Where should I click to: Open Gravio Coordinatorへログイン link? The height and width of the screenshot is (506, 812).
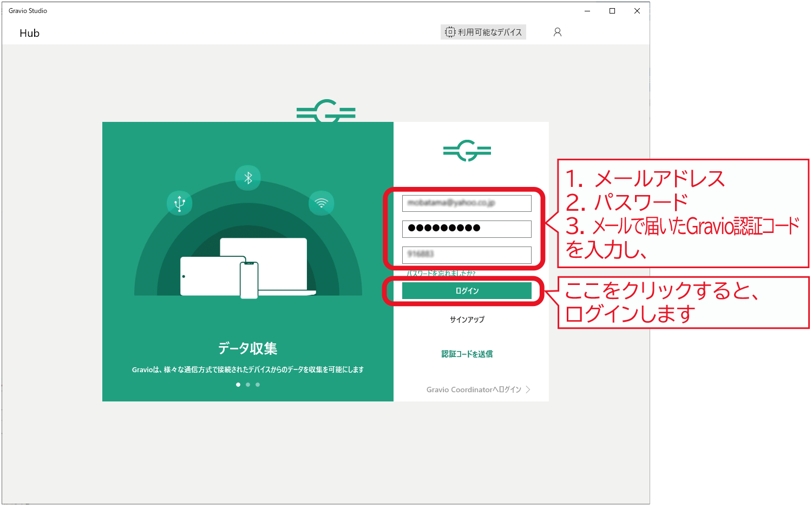click(x=474, y=390)
